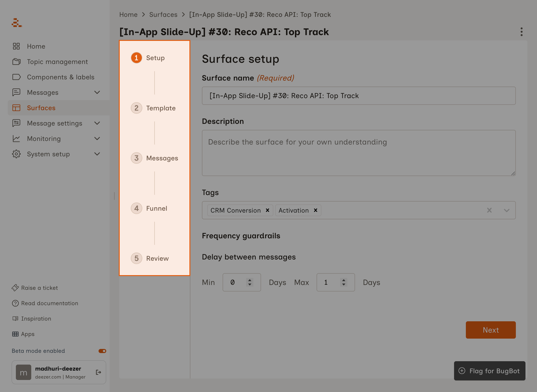This screenshot has width=537, height=392.
Task: Click the Flag for BugBot button
Action: [490, 371]
